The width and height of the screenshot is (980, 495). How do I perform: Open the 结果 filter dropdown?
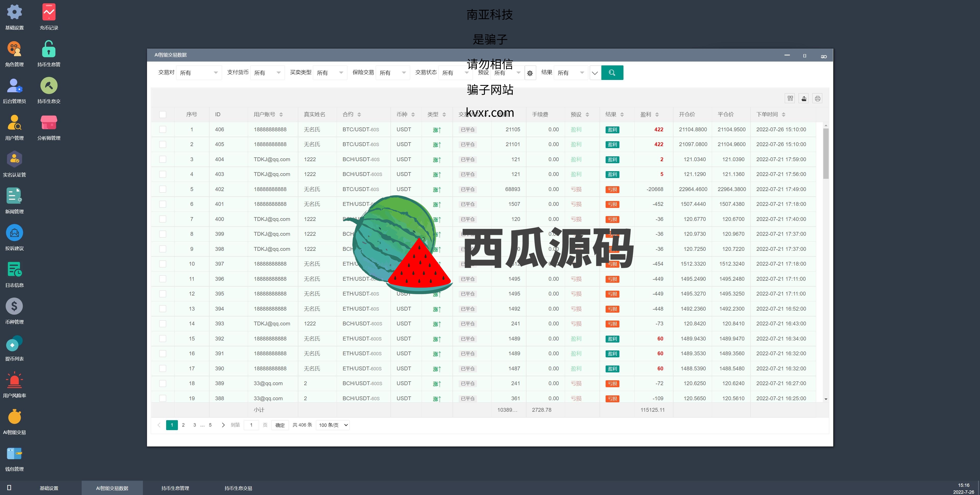[x=571, y=73]
